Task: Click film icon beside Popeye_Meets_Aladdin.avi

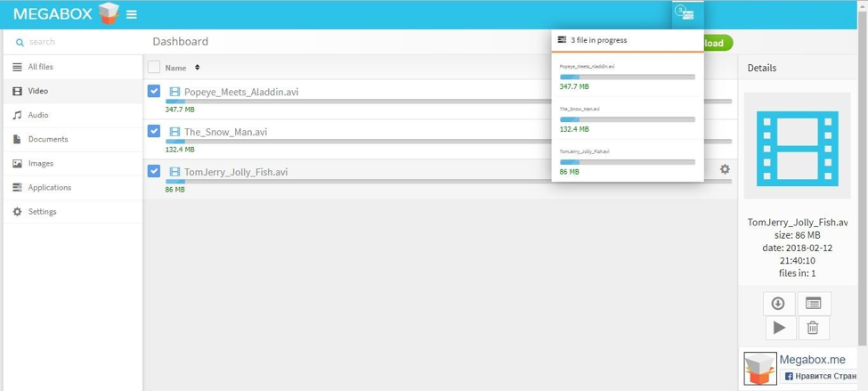Action: pyautogui.click(x=174, y=92)
